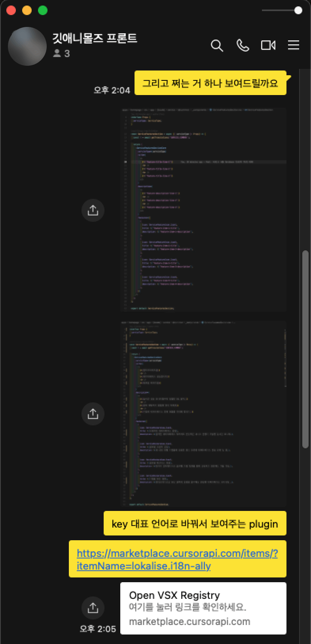Select the "key 대표 언어로" plugin message

pyautogui.click(x=195, y=524)
